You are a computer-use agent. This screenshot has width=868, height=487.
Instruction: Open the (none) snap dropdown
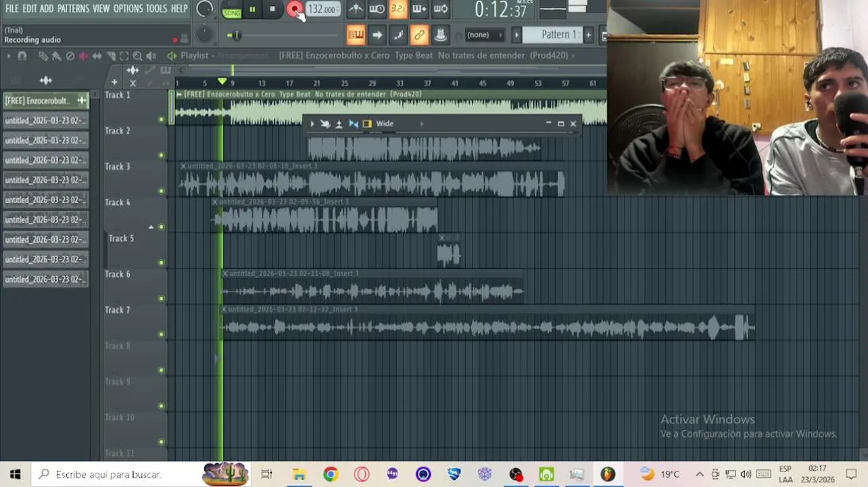[485, 34]
